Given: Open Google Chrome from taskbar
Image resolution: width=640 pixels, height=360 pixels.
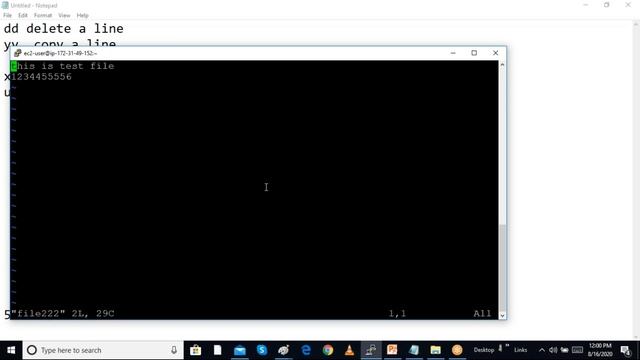Looking at the screenshot, I should point(328,350).
